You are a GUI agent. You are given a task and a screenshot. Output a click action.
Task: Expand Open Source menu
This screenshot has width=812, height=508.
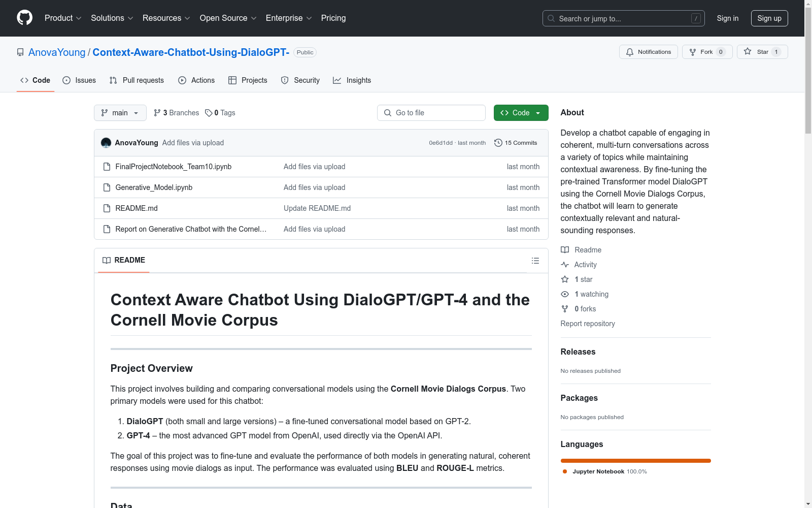click(x=228, y=18)
